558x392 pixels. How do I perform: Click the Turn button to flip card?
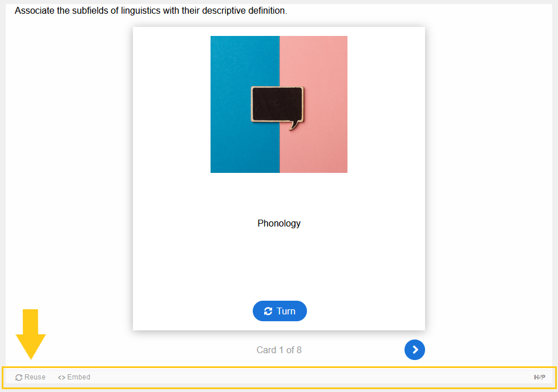pyautogui.click(x=280, y=311)
